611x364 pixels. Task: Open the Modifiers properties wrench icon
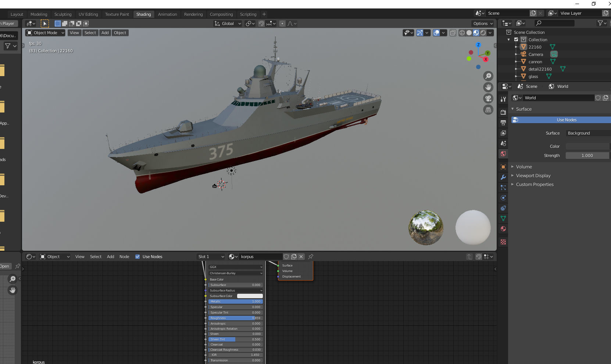click(503, 177)
